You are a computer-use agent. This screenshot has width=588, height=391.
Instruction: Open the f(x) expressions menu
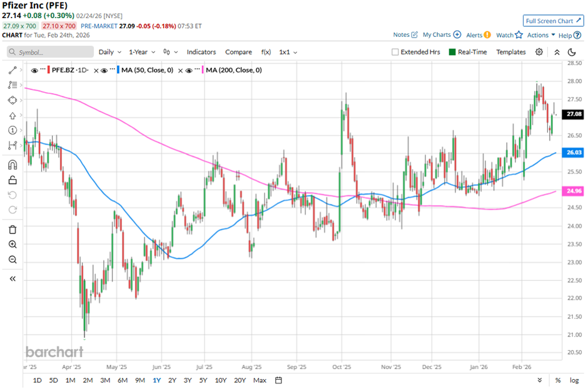(x=266, y=52)
